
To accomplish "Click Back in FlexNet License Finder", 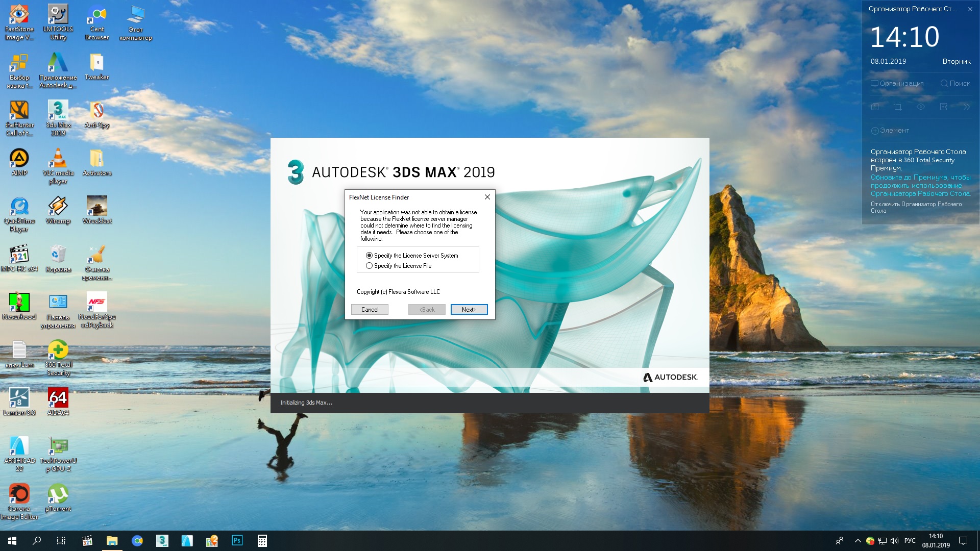I will (x=427, y=309).
